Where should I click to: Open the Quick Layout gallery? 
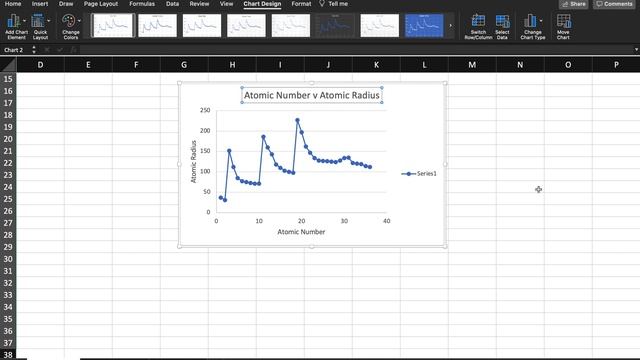(x=40, y=27)
